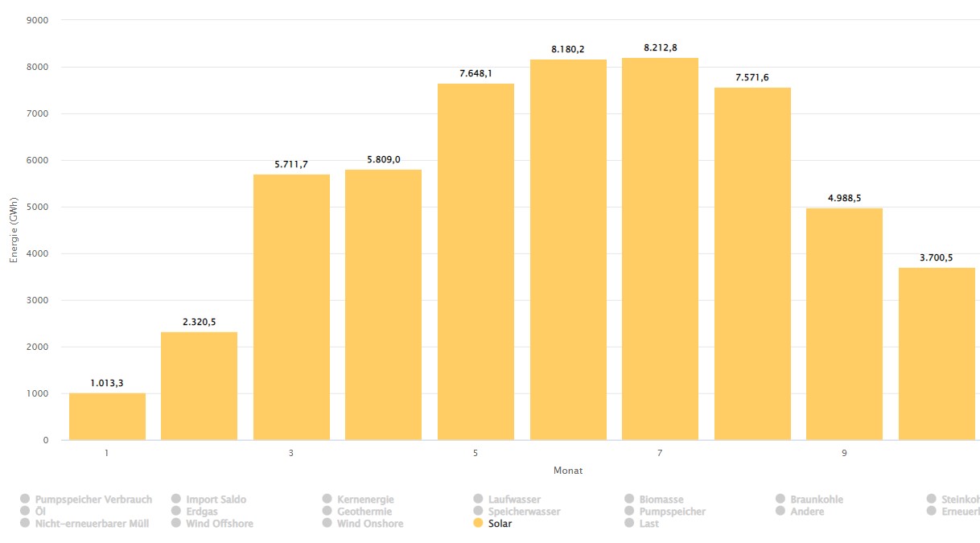
Task: Click the grey dot beside Öl
Action: [25, 512]
